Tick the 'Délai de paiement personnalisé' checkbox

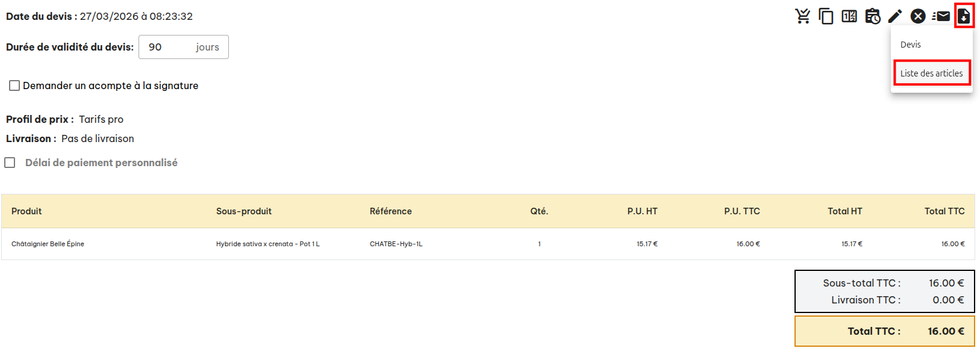(10, 163)
